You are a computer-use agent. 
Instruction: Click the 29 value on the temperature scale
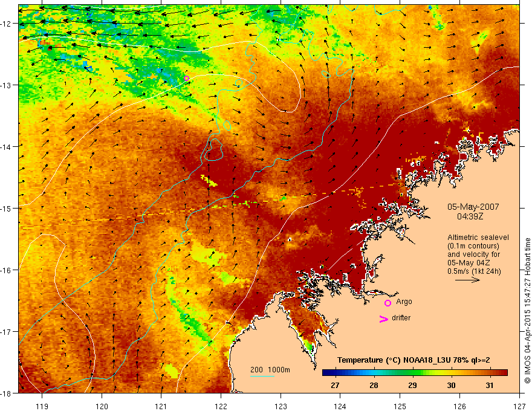tap(412, 385)
